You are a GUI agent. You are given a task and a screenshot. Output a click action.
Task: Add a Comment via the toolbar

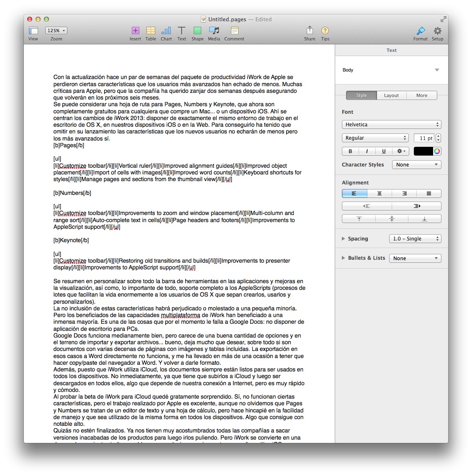[234, 31]
